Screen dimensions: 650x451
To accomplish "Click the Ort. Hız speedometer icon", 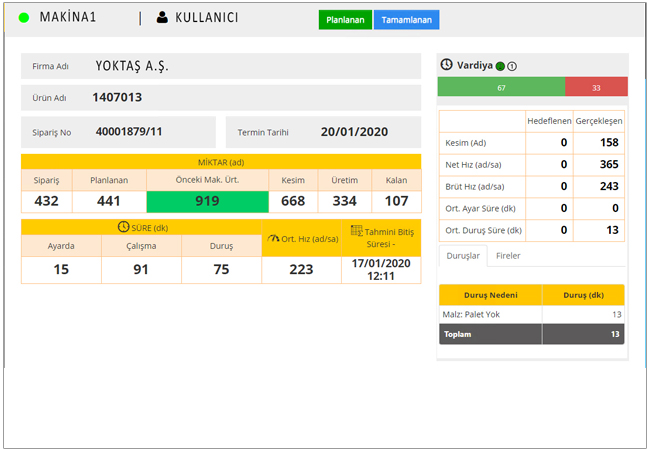I will (x=274, y=238).
